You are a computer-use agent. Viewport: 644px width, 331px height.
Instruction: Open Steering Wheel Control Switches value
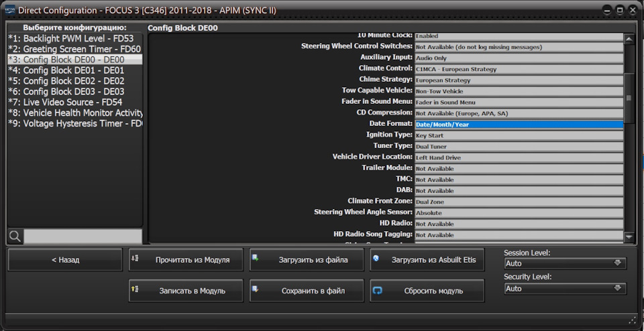[519, 47]
